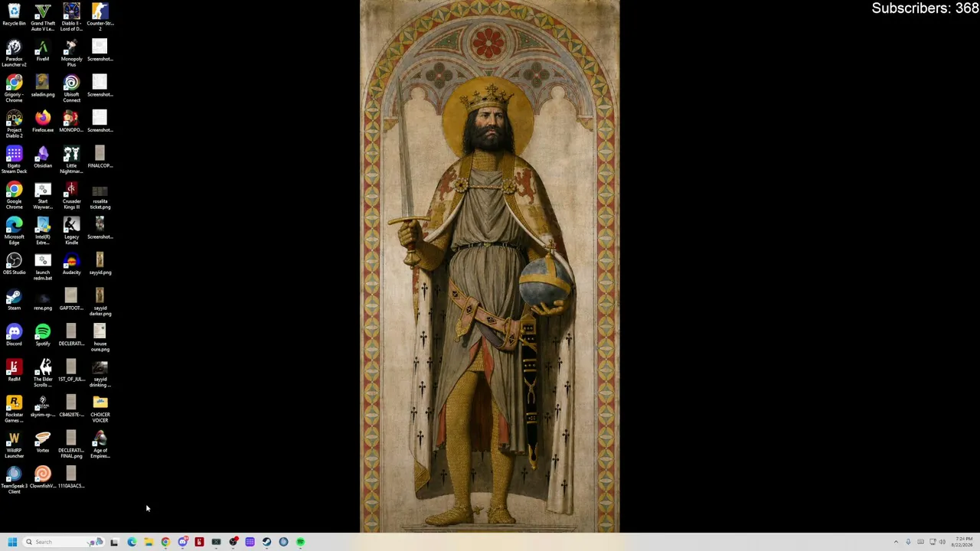Select the Audacity desktop shortcut
This screenshot has height=551, width=980.
point(71,264)
